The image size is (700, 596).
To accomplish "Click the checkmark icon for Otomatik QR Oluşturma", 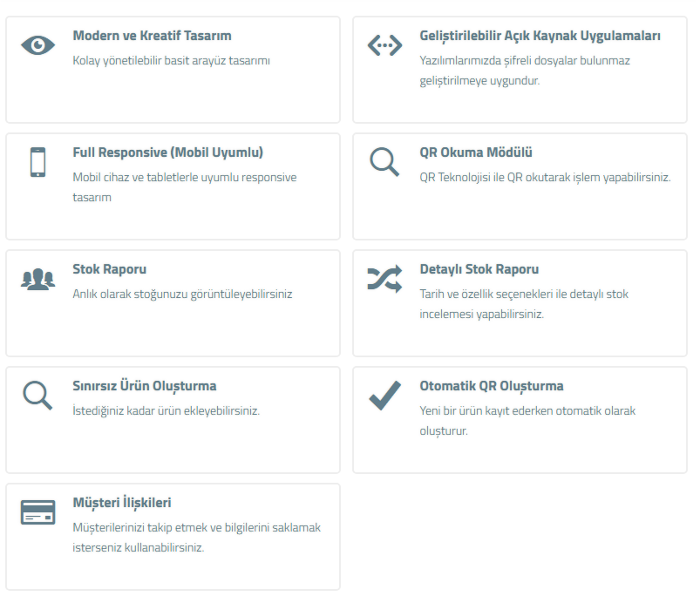I will (384, 396).
